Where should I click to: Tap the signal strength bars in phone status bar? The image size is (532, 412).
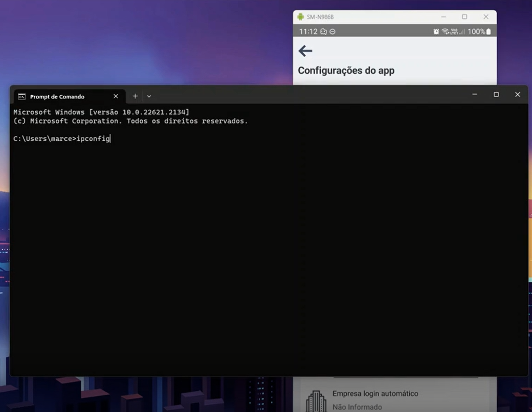(462, 31)
